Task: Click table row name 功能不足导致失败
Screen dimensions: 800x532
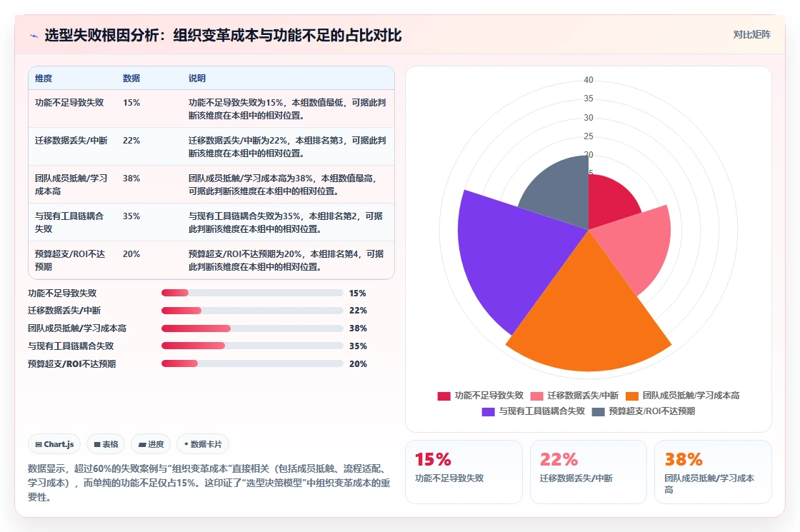Action: (69, 103)
